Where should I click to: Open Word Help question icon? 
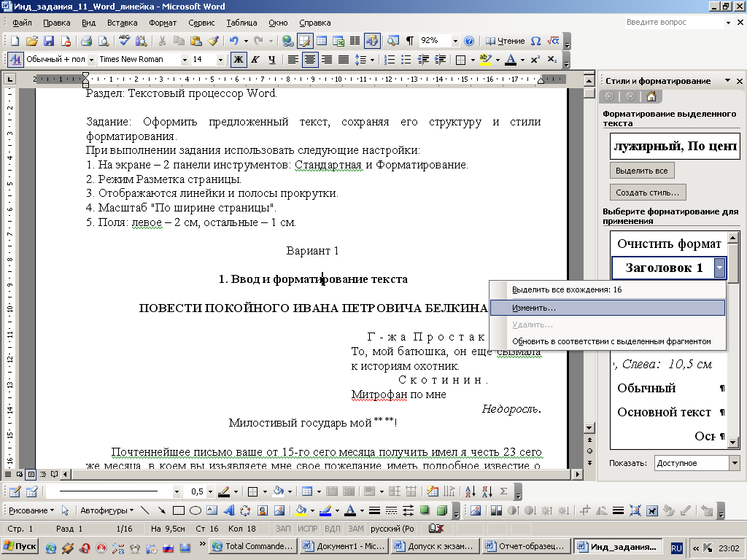(469, 41)
